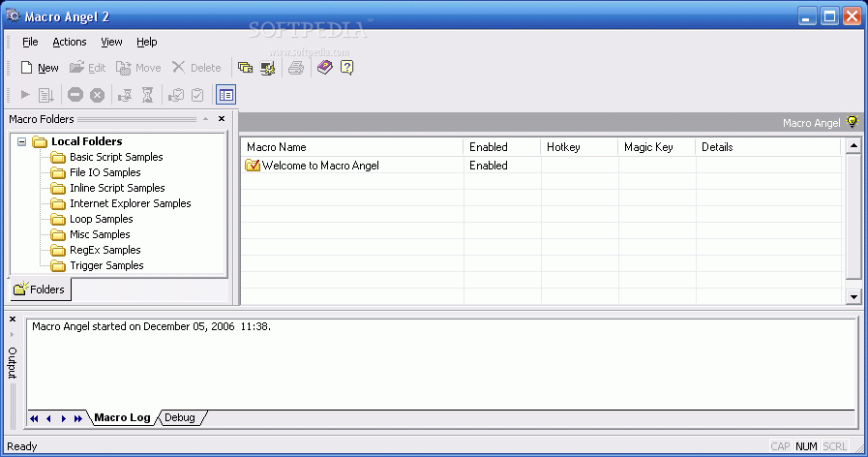
Task: Click the question mark help icon
Action: click(x=347, y=68)
